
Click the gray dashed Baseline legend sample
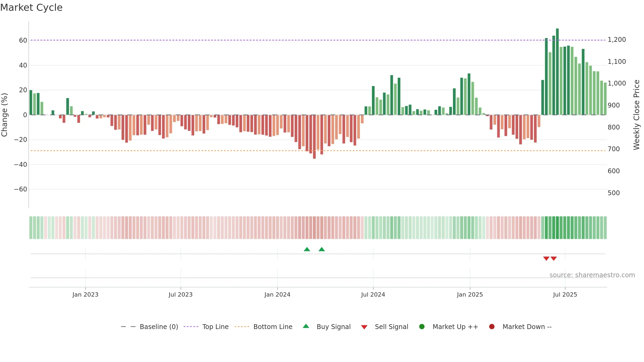tap(128, 327)
